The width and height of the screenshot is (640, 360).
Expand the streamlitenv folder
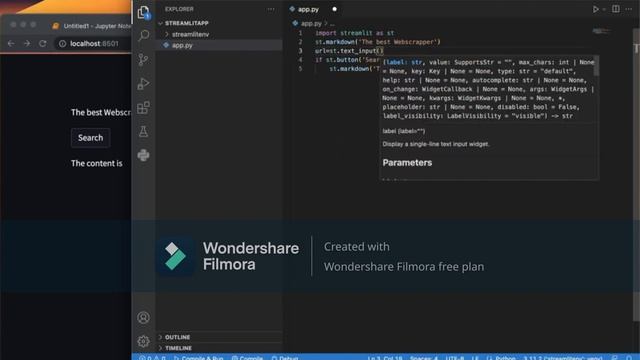pos(190,34)
